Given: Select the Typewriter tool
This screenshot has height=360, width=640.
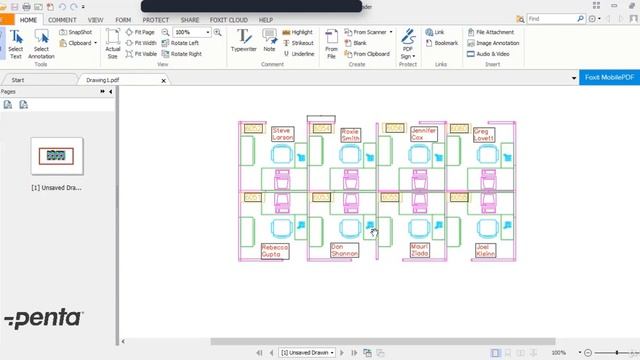Looking at the screenshot, I should click(244, 41).
